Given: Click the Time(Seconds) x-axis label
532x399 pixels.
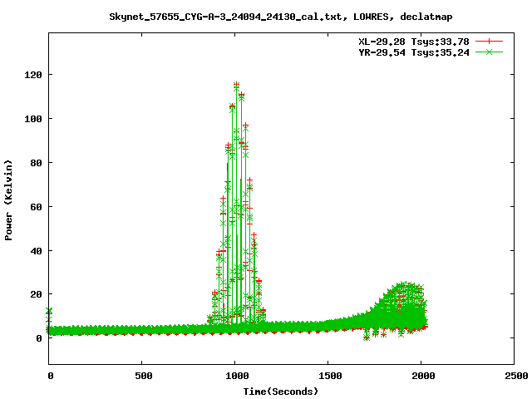Looking at the screenshot, I should [x=281, y=391].
